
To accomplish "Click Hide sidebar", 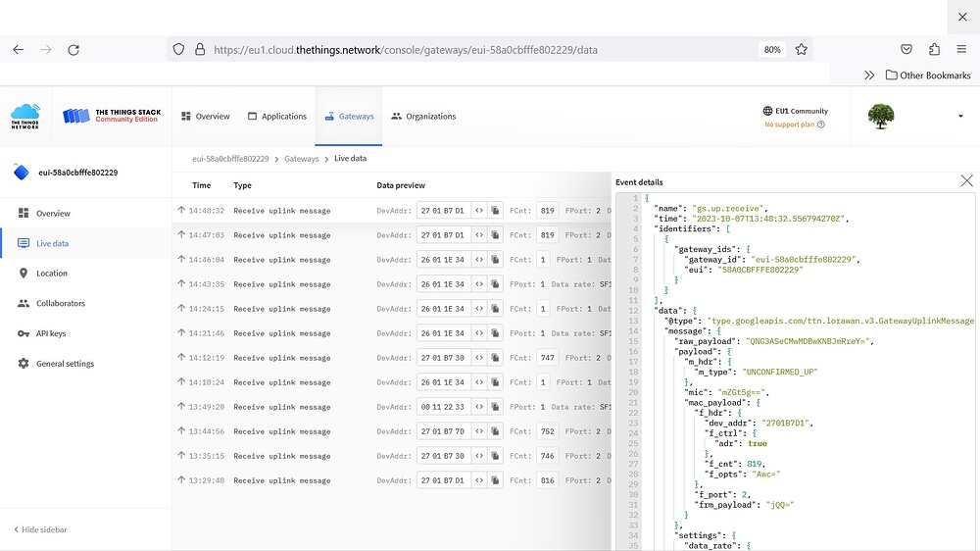I will (x=40, y=529).
